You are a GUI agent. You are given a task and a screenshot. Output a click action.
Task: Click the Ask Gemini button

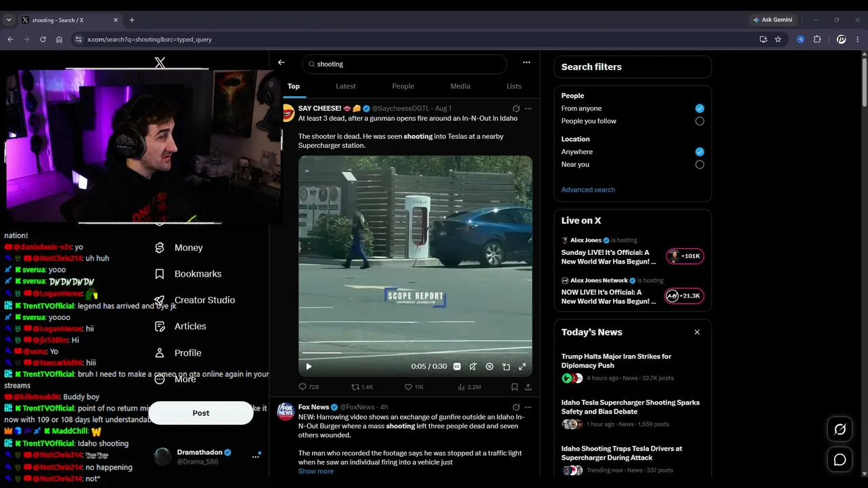click(772, 20)
